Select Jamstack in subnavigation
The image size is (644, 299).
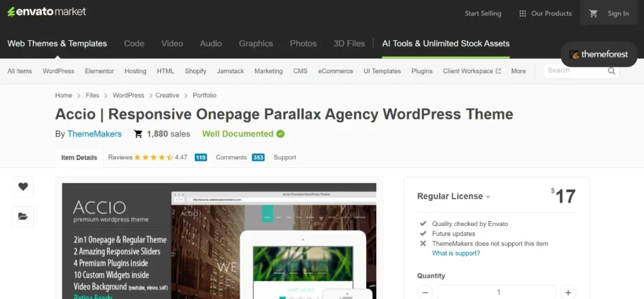pyautogui.click(x=230, y=71)
